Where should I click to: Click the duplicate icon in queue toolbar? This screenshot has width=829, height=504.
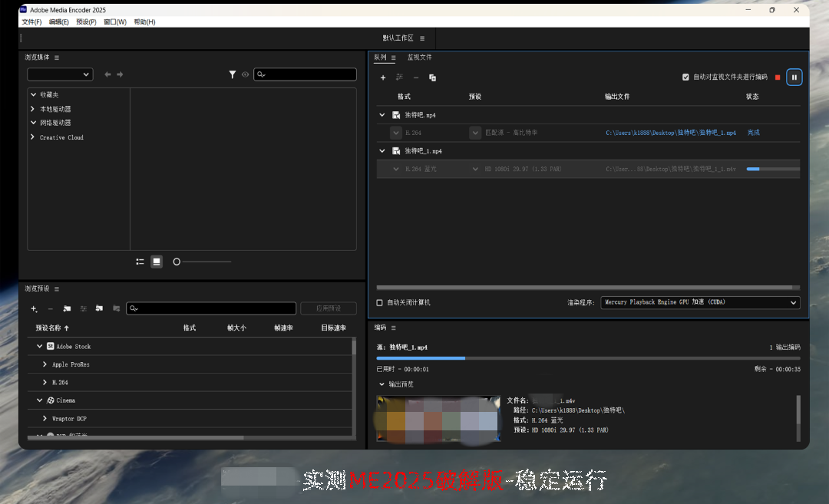tap(432, 77)
